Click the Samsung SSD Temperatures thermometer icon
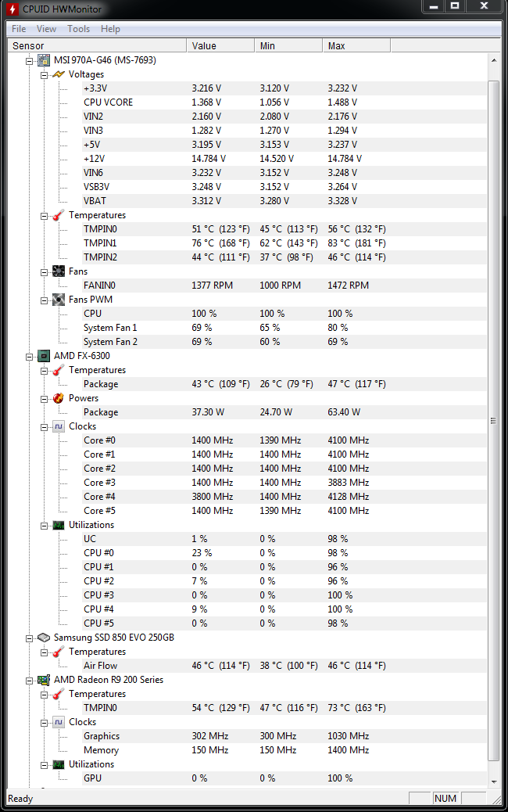 pyautogui.click(x=59, y=652)
